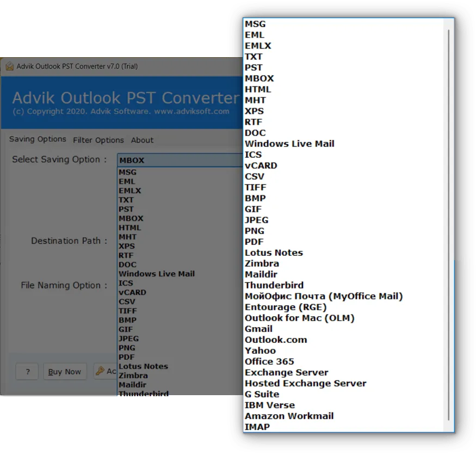The height and width of the screenshot is (455, 476).
Task: Choose PNG in the enlarged popup list
Action: [x=255, y=231]
